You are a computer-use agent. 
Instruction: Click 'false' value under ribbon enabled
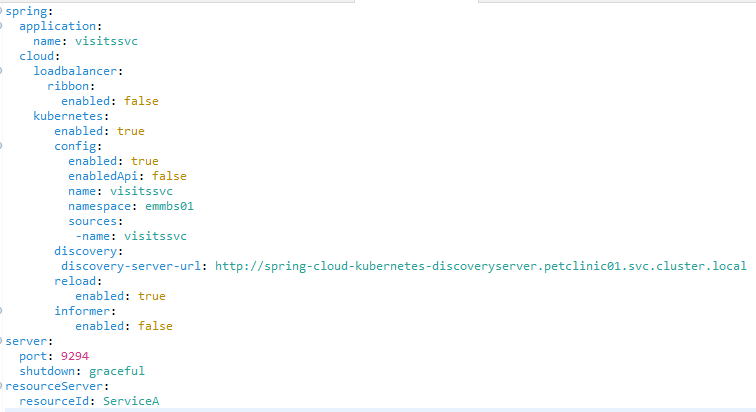pos(141,101)
